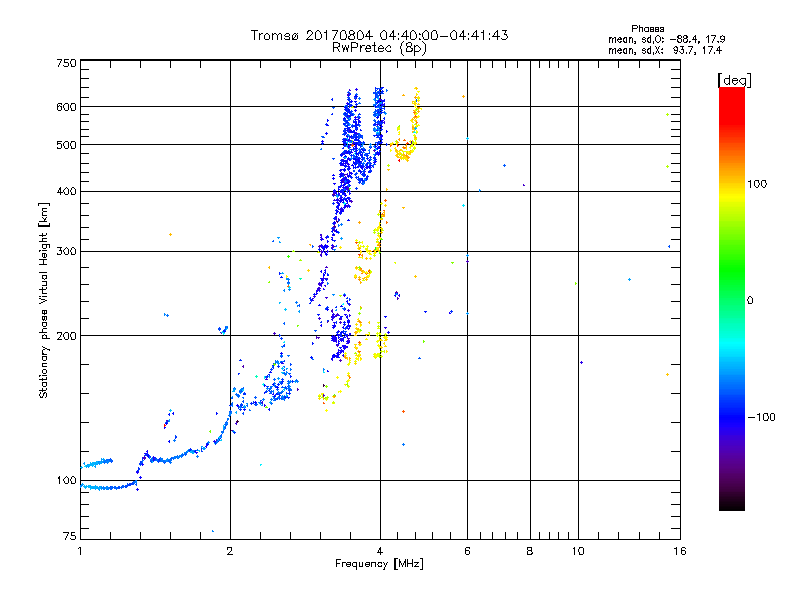Click the "mean, sd,X: 93.7, 17.4" line
This screenshot has width=800, height=600.
pos(665,50)
